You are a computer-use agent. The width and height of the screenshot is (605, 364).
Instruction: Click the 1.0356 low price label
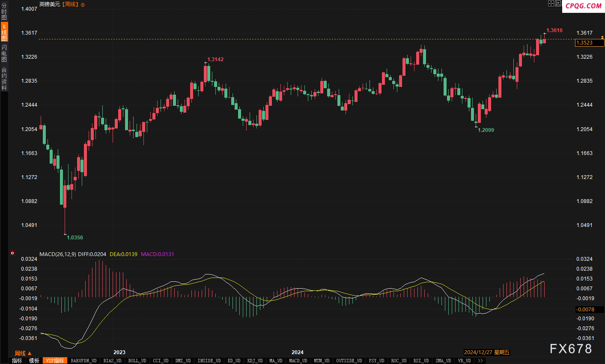point(75,238)
